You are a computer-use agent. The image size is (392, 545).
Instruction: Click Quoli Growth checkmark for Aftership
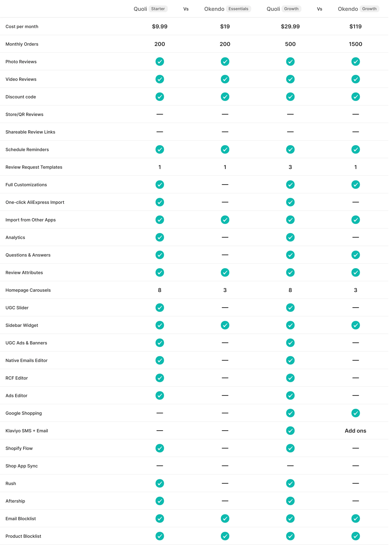[290, 501]
